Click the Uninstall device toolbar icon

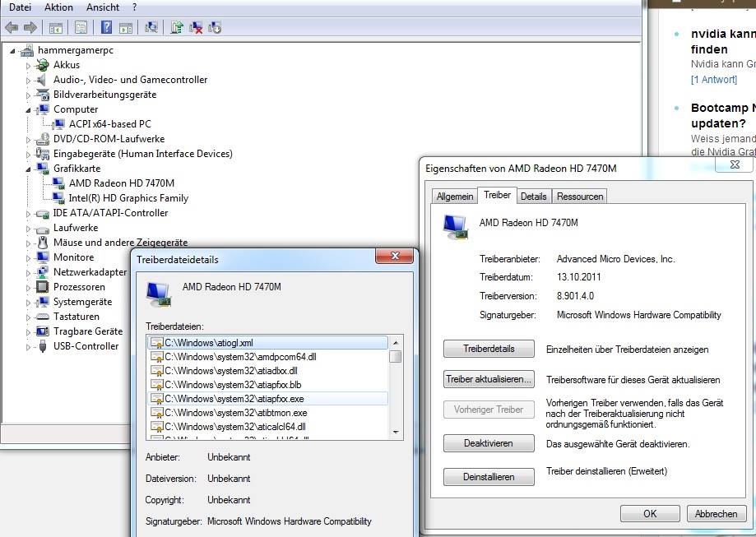pyautogui.click(x=215, y=27)
